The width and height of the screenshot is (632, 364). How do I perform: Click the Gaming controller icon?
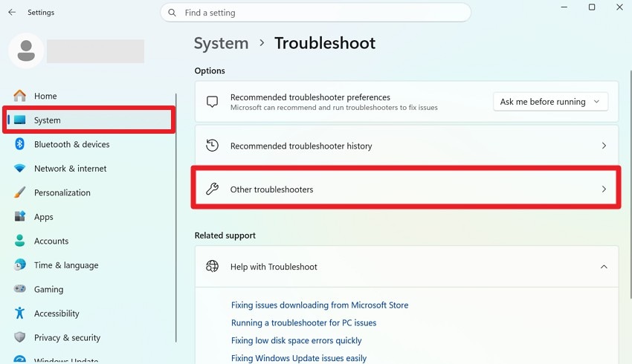(x=19, y=289)
